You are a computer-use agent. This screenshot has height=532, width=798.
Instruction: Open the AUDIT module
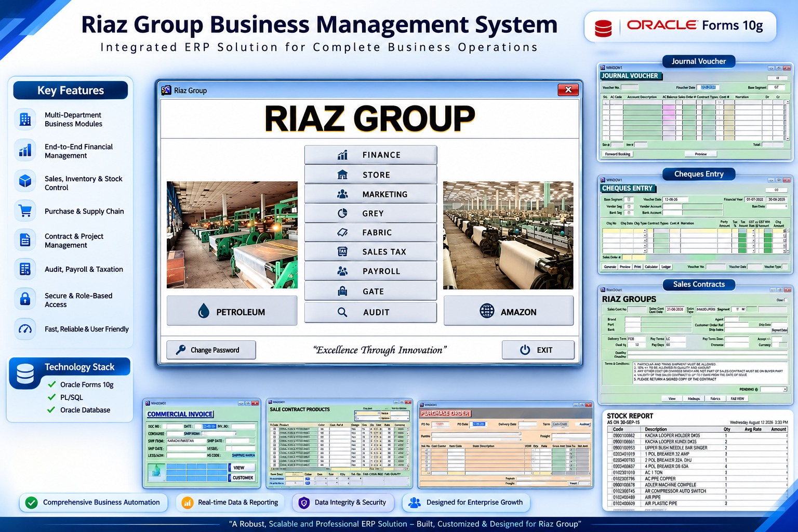click(x=370, y=312)
